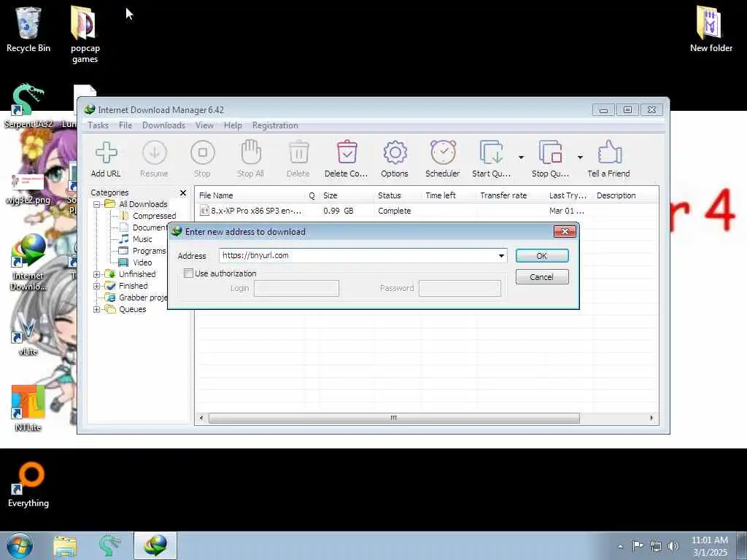Open IDM Options gear icon

(x=395, y=153)
